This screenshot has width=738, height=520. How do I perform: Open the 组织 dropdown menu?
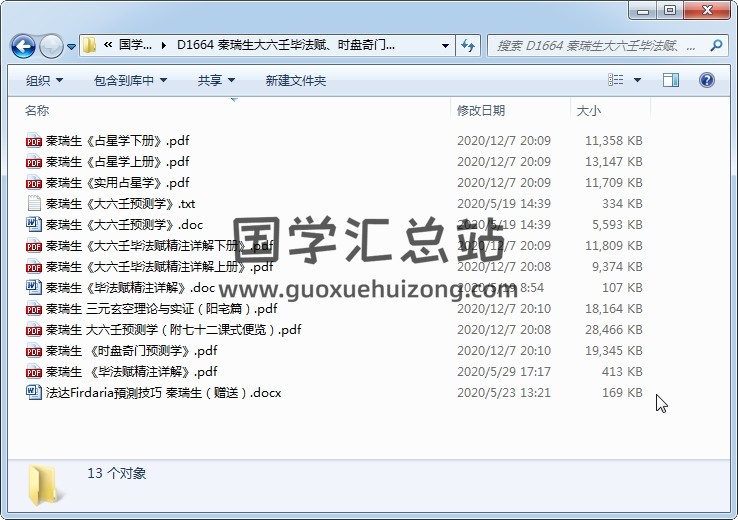44,80
